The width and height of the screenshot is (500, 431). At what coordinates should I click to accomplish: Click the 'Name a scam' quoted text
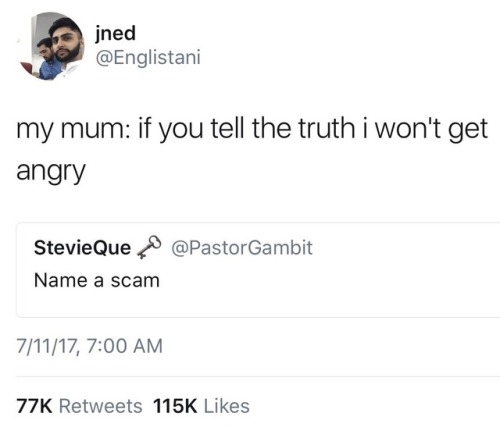(x=97, y=280)
